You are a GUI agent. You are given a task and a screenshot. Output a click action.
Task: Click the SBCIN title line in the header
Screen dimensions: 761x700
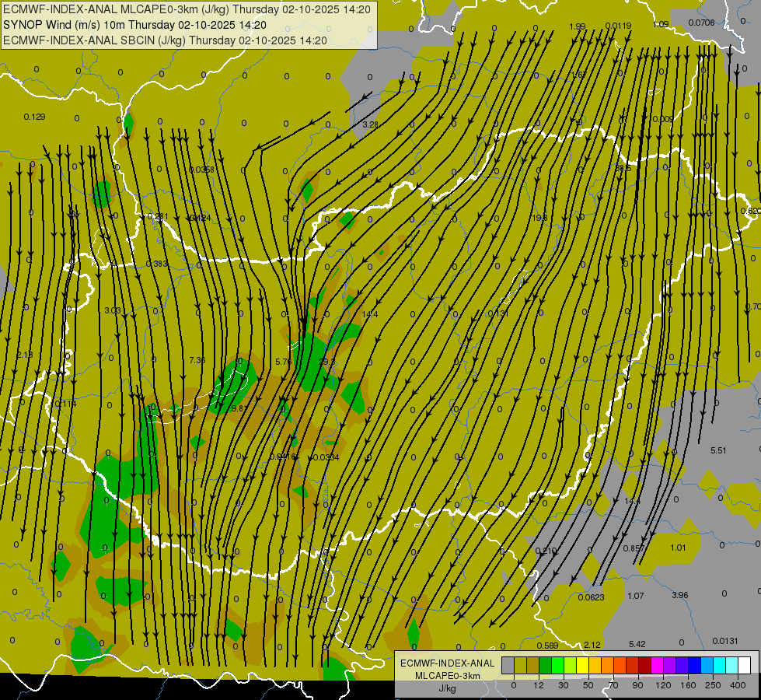(165, 40)
